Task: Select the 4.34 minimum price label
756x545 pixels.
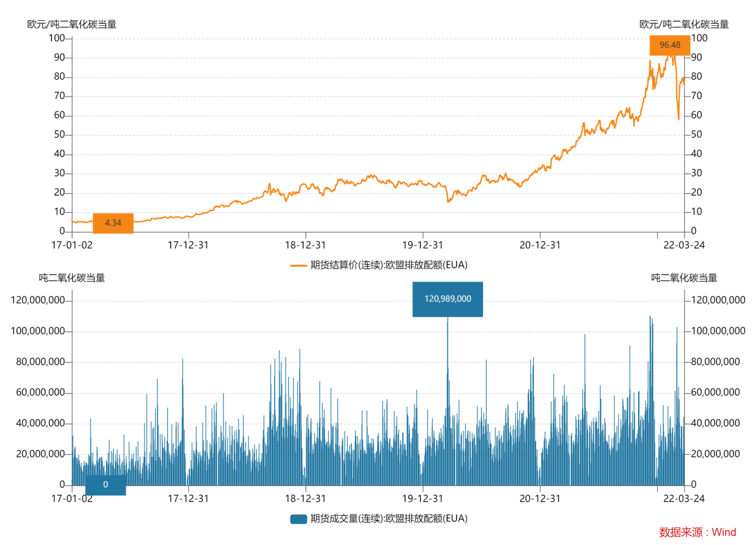Action: (x=113, y=223)
